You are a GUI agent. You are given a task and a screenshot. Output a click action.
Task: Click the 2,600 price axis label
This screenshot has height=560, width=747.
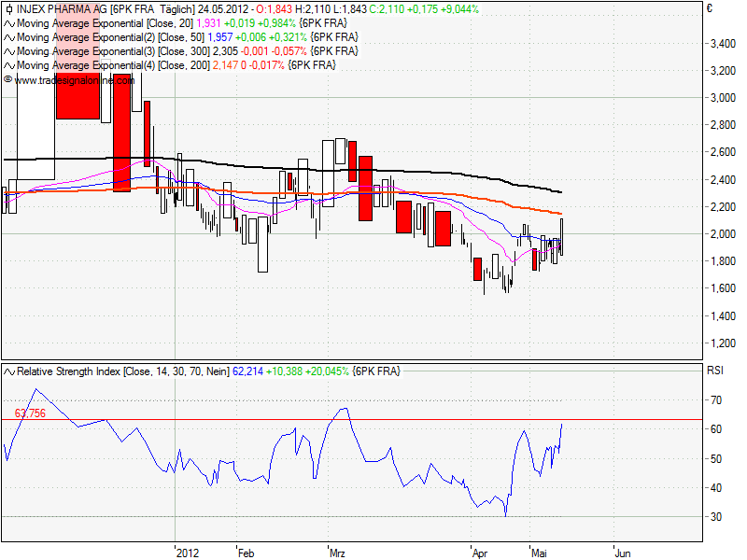(x=723, y=152)
